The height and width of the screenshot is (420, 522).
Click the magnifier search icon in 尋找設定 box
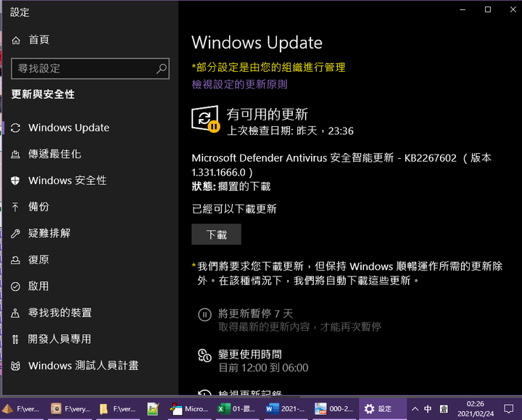click(162, 69)
